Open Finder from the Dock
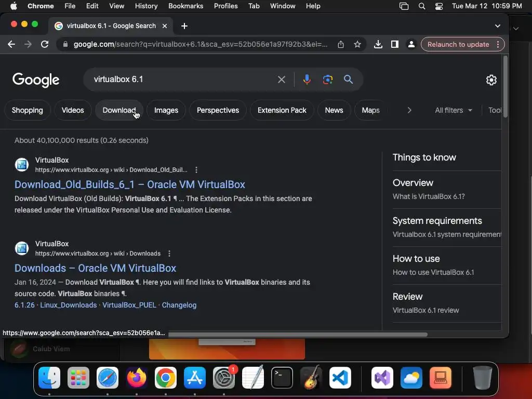 pos(49,378)
